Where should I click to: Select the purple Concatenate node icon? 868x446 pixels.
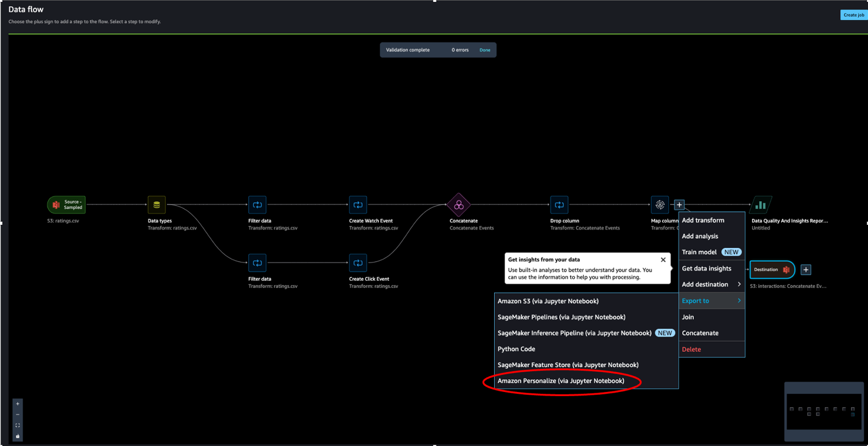(x=459, y=205)
